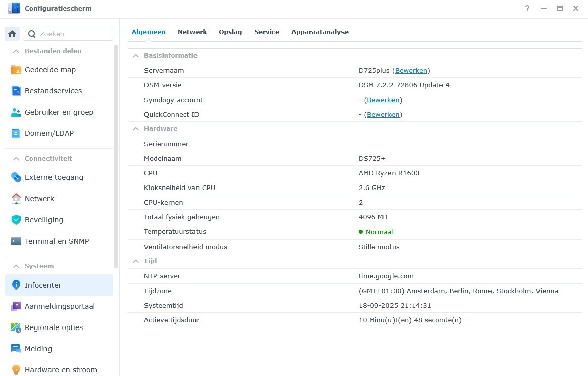Click the Normaal temperature status
This screenshot has width=588, height=376.
coord(376,232)
